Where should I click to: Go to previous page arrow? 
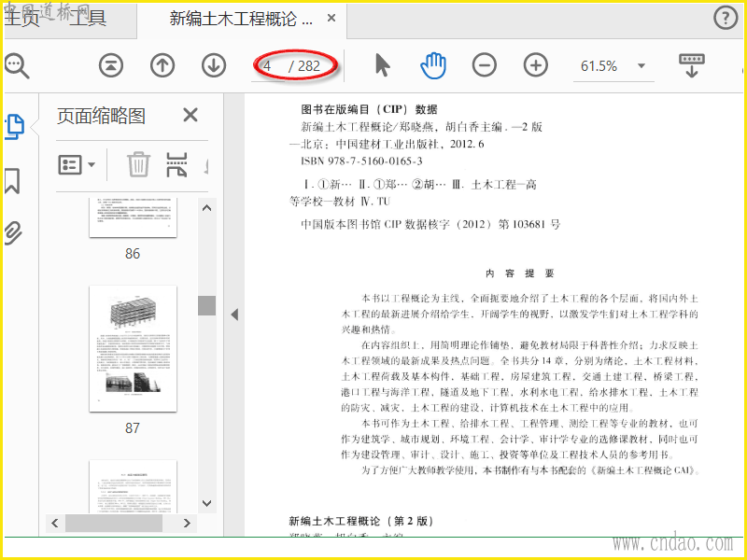[x=162, y=65]
